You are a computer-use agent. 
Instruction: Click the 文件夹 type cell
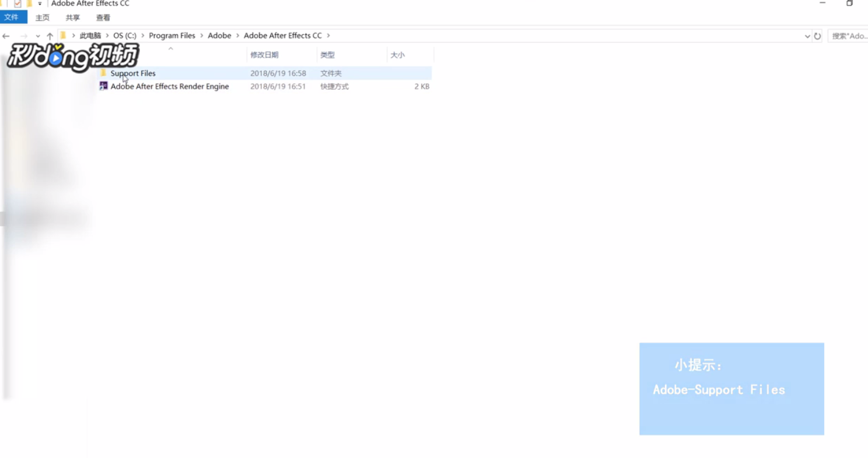331,73
